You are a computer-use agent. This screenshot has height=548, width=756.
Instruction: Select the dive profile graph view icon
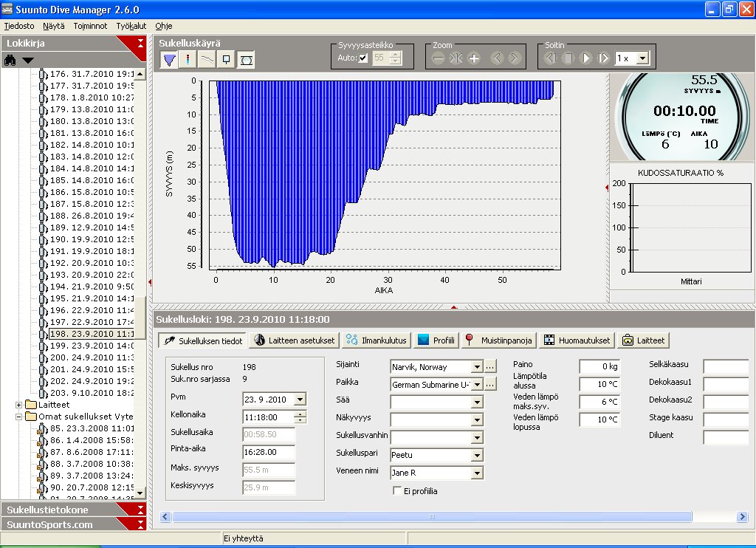coord(169,59)
